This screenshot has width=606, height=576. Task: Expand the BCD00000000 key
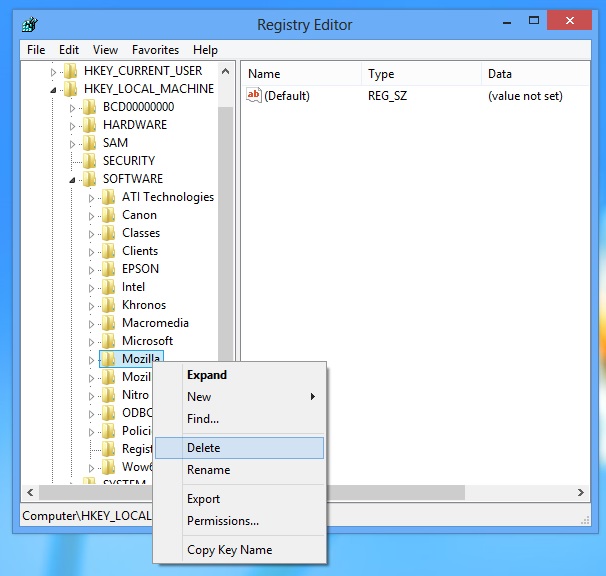72,108
